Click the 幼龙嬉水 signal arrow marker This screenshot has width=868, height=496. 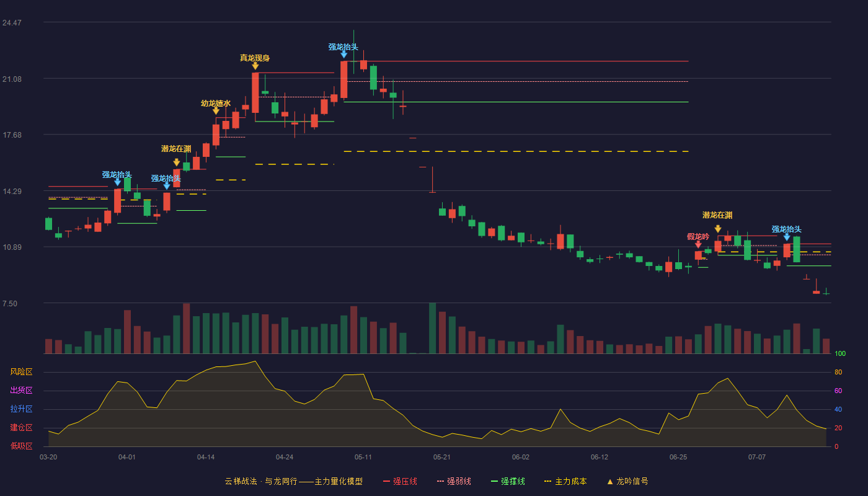[x=216, y=111]
